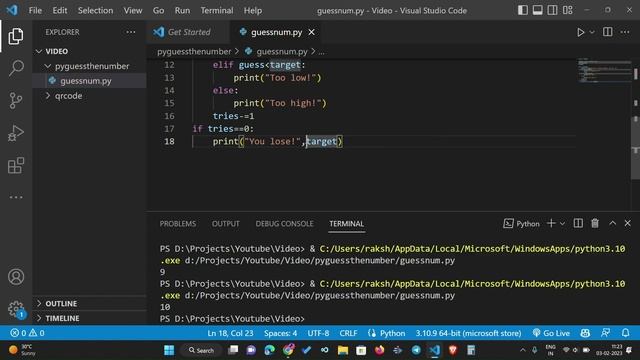
Task: Open notifications bell in status bar
Action: pyautogui.click(x=625, y=333)
